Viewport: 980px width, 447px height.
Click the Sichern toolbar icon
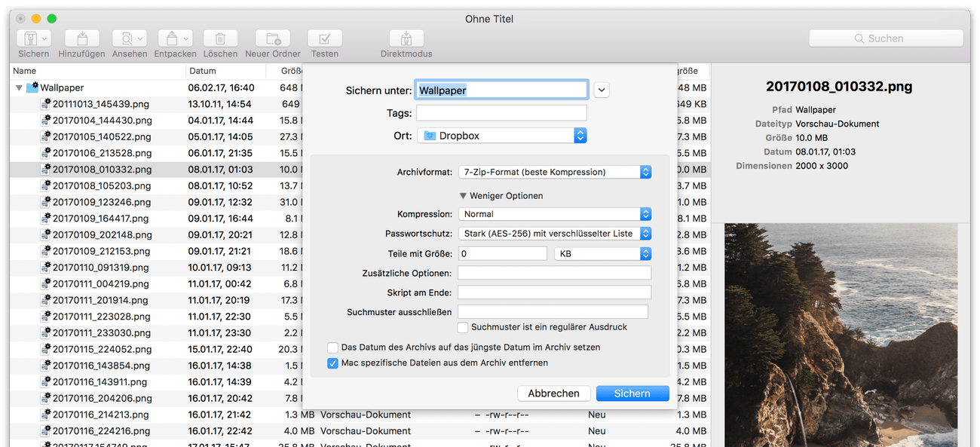tap(28, 38)
